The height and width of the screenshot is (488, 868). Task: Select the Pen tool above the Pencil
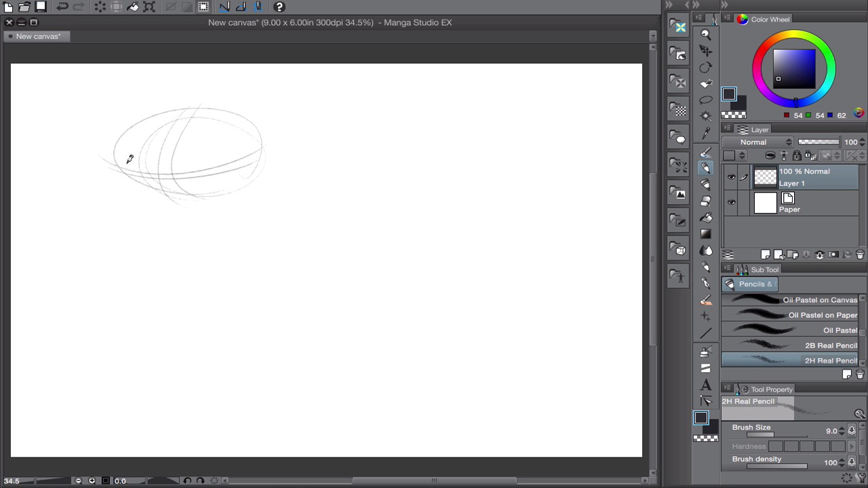(x=706, y=152)
